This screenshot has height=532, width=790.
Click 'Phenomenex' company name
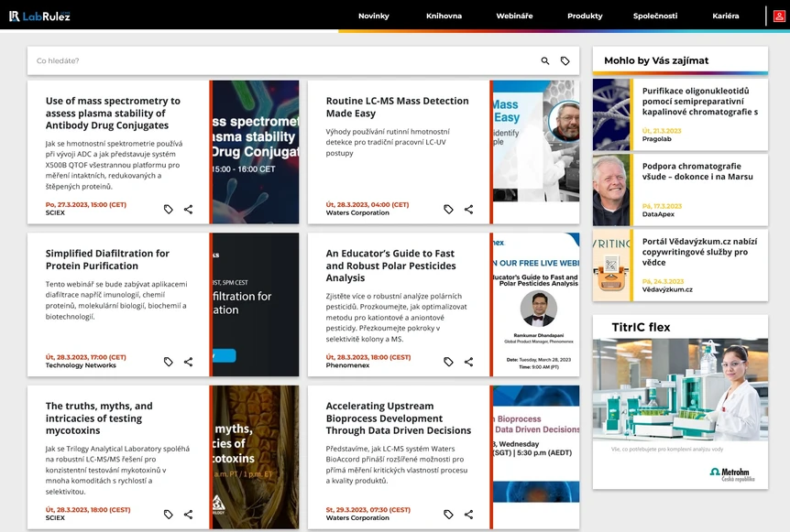[347, 365]
